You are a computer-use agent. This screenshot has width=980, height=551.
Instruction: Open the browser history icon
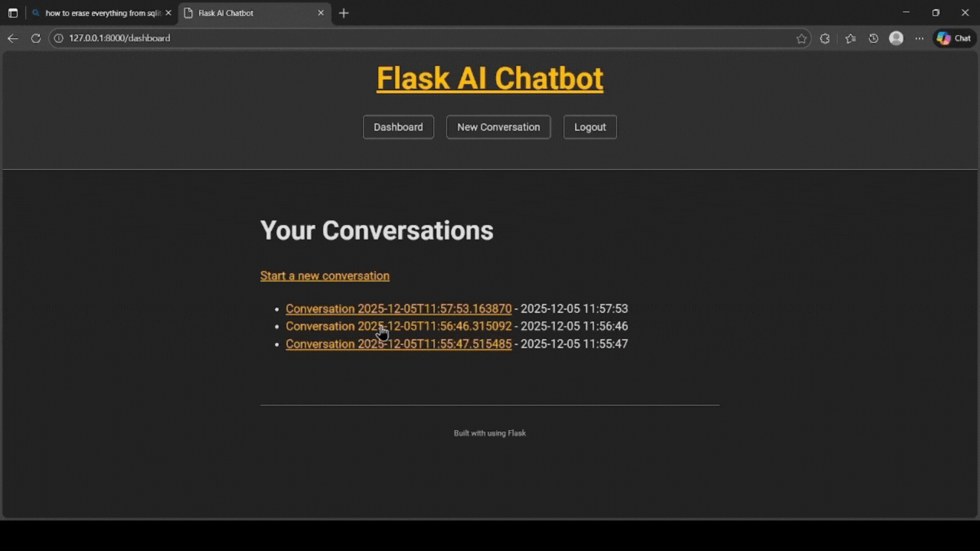click(874, 38)
